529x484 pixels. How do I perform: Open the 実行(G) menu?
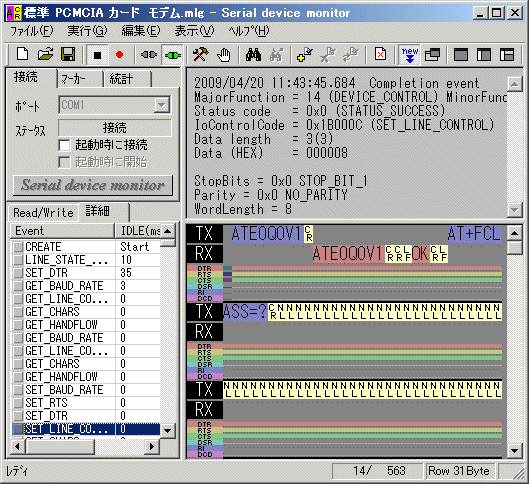87,31
